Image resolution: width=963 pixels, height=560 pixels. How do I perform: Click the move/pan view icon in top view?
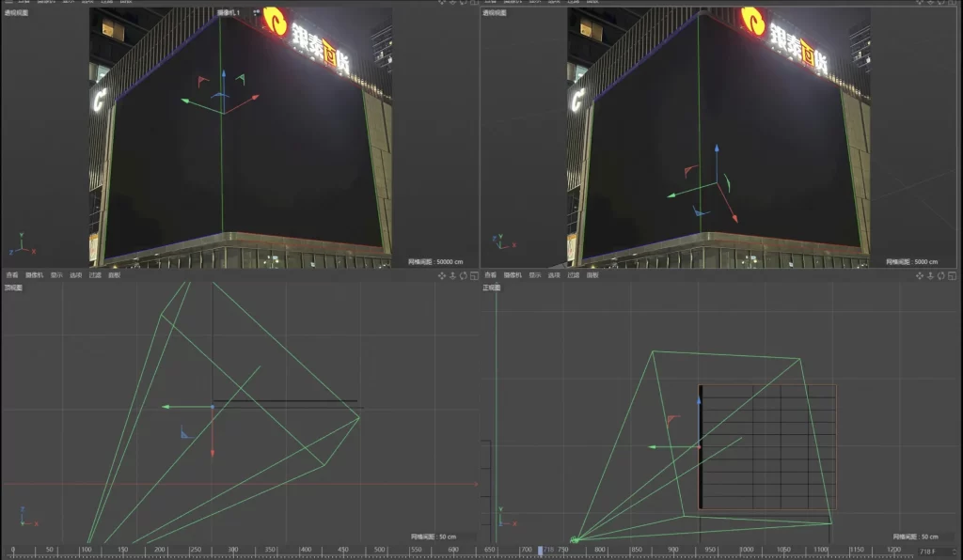[x=442, y=276]
